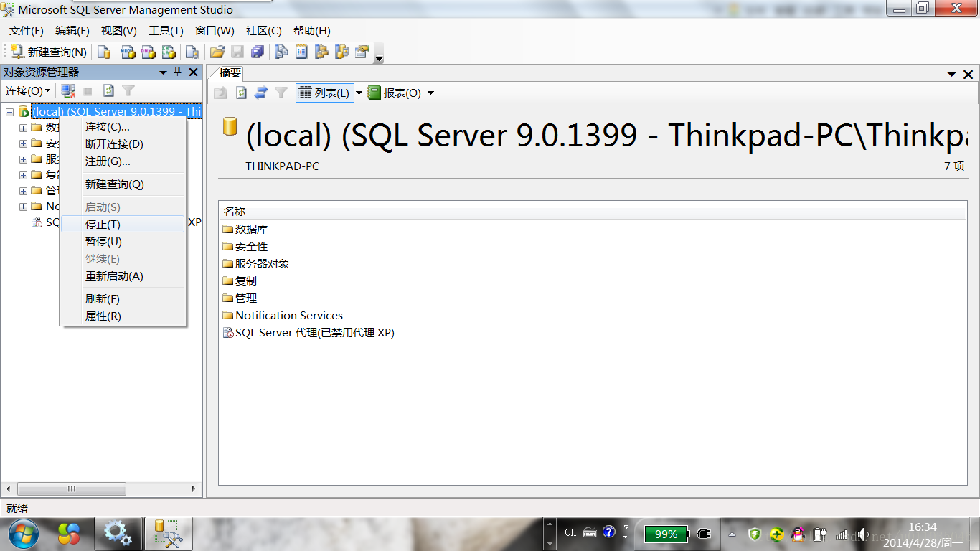The width and height of the screenshot is (980, 551).
Task: Click the Up one level icon in Summary
Action: point(221,93)
